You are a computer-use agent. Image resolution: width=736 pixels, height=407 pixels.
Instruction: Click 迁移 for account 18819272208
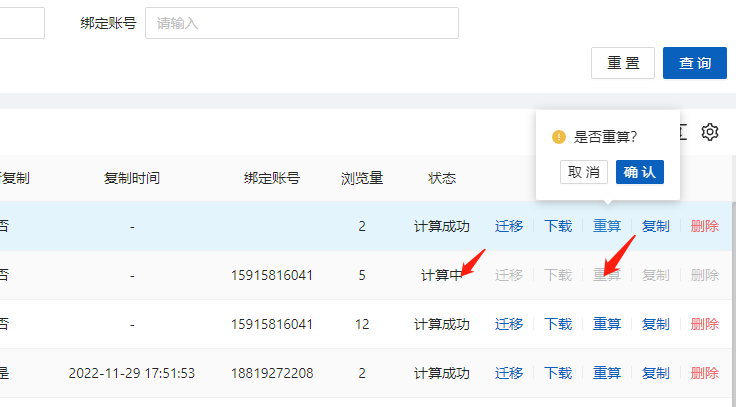(509, 373)
